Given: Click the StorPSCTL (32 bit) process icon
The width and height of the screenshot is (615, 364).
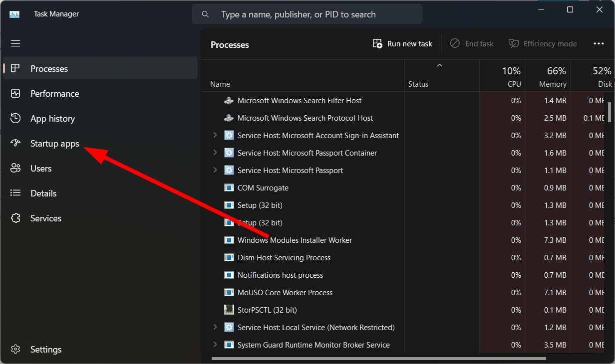Looking at the screenshot, I should pyautogui.click(x=229, y=310).
